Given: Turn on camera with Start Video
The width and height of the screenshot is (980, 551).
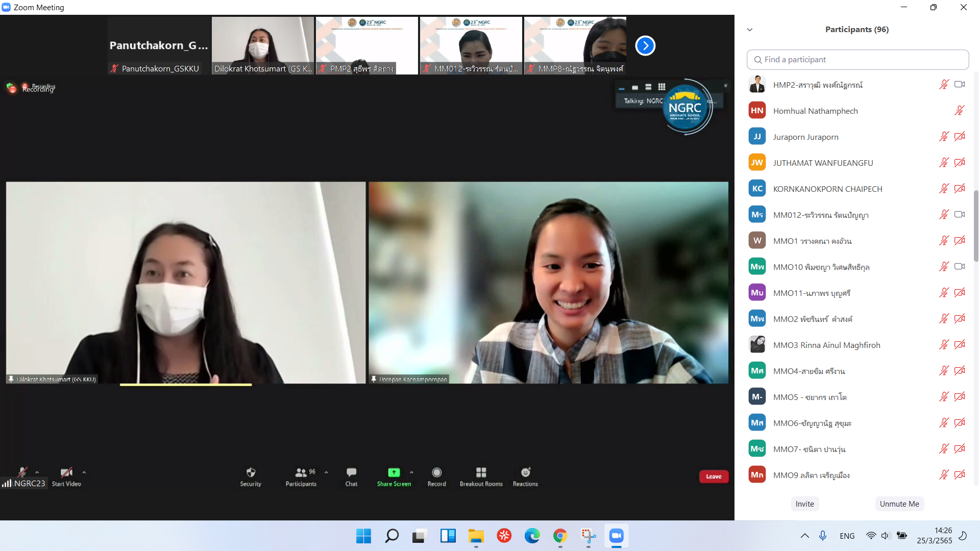Looking at the screenshot, I should (66, 472).
